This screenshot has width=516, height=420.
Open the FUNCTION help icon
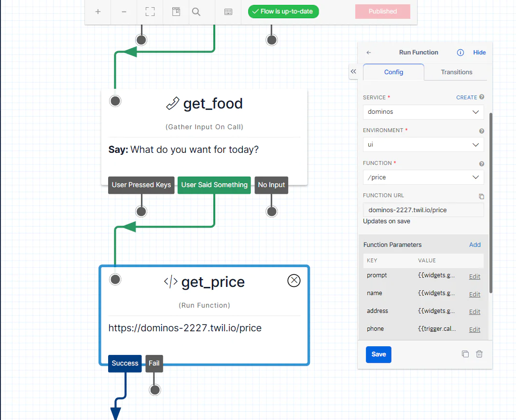pyautogui.click(x=482, y=163)
